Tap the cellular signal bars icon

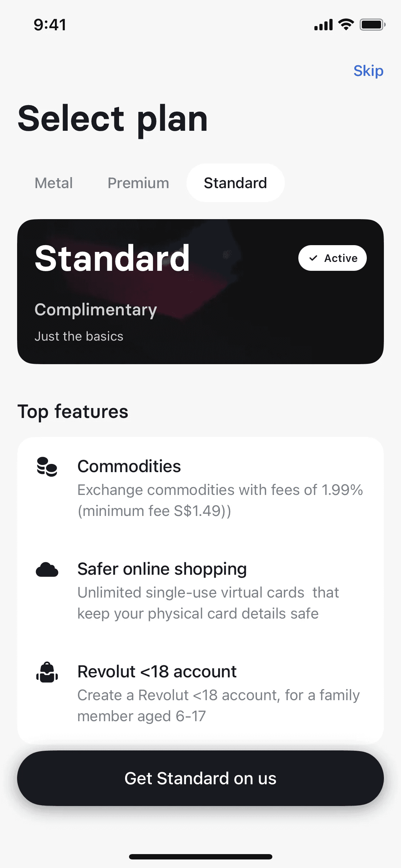point(323,25)
